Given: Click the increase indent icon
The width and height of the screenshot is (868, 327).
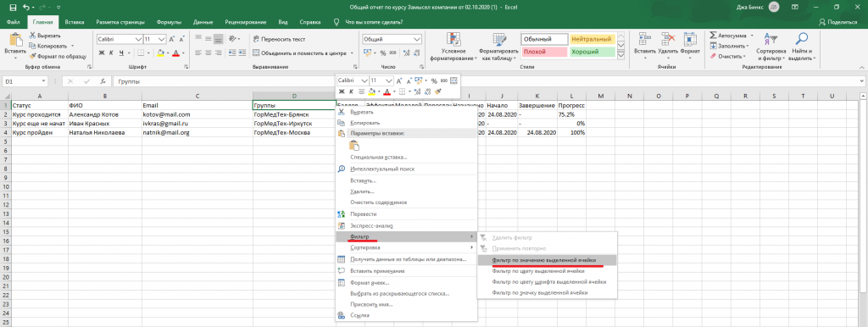Looking at the screenshot, I should pos(242,53).
